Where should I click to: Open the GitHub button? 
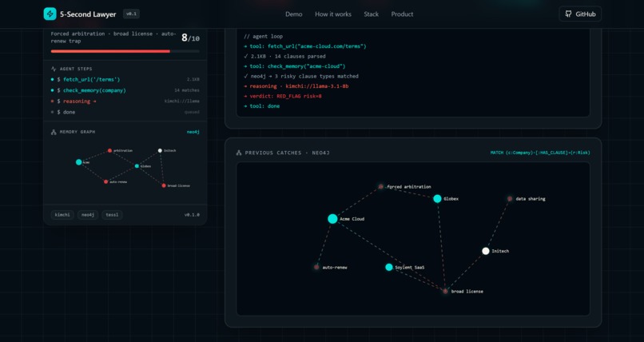(580, 14)
